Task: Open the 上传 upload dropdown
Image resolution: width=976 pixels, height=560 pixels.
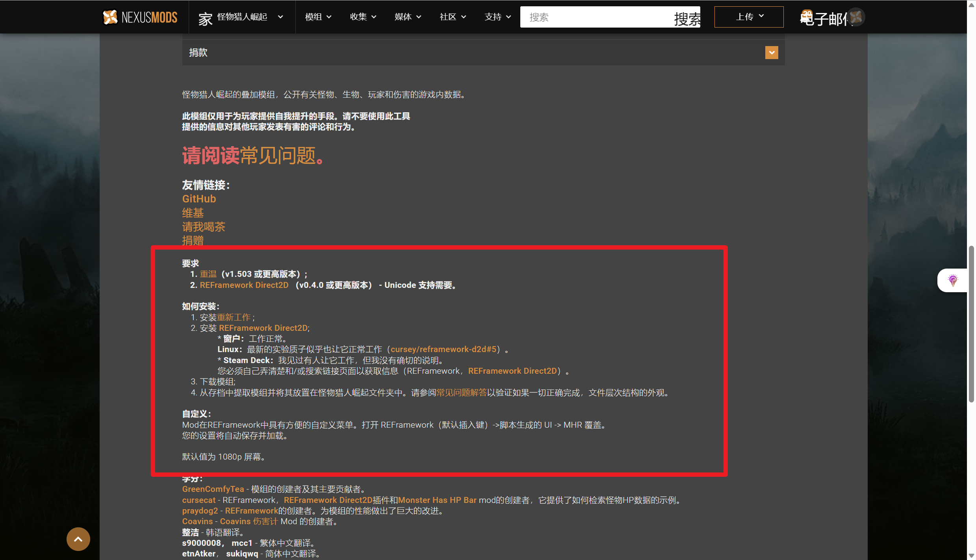Action: point(749,17)
